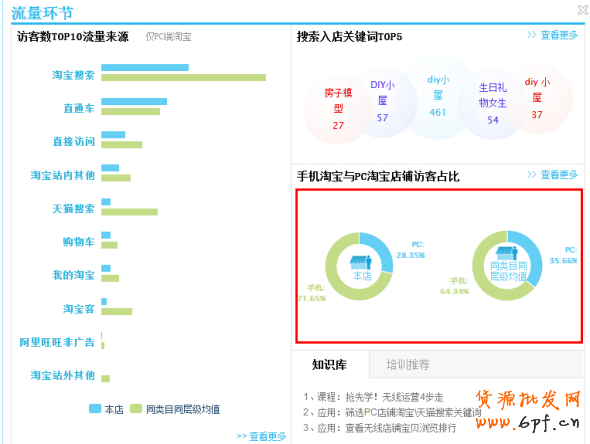Toggle the 同类目同层级均值 legend swatch
The height and width of the screenshot is (444, 590).
coord(136,409)
